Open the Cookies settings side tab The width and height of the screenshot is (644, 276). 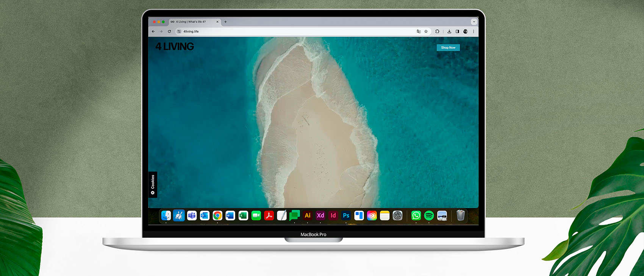[153, 185]
